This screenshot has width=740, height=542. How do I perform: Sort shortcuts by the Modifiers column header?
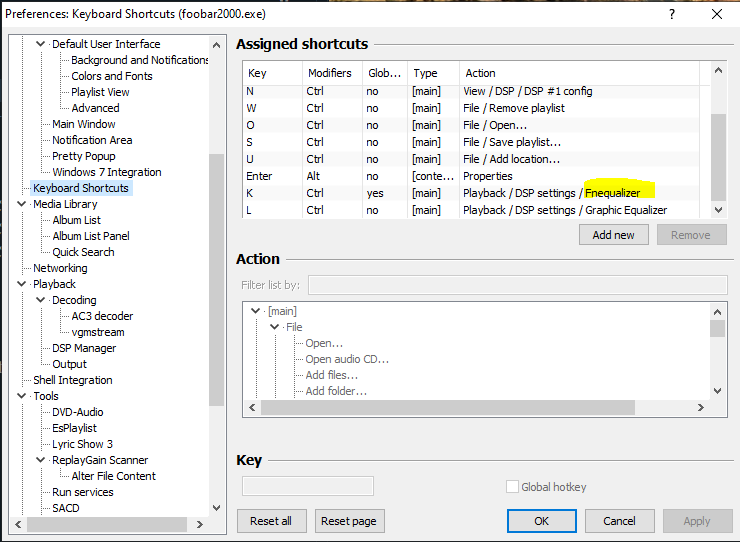[330, 73]
